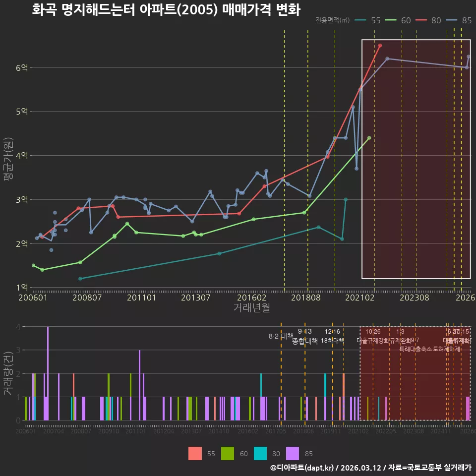Click 202102 on the price chart x-axis
Screen dimensions: 476x476
(360, 297)
